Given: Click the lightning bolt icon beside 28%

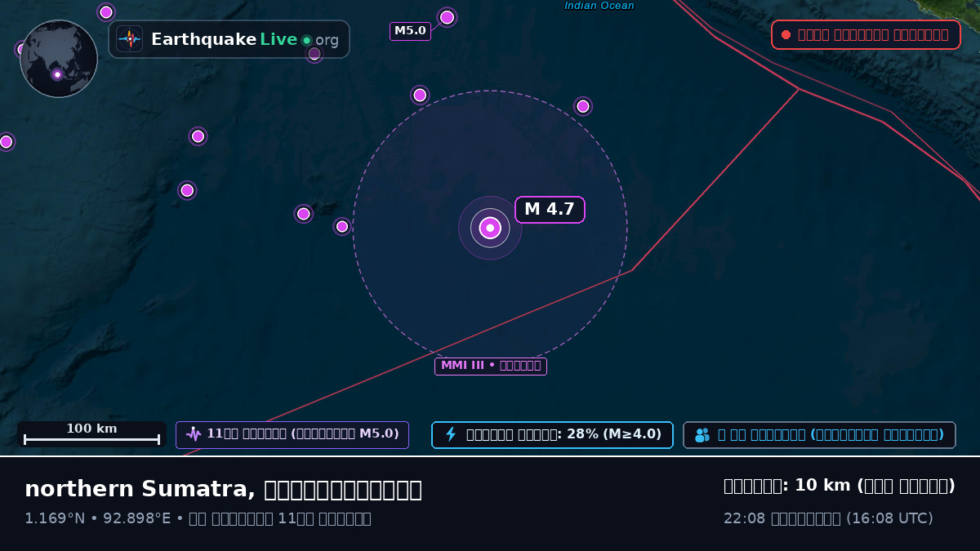Looking at the screenshot, I should pos(450,434).
